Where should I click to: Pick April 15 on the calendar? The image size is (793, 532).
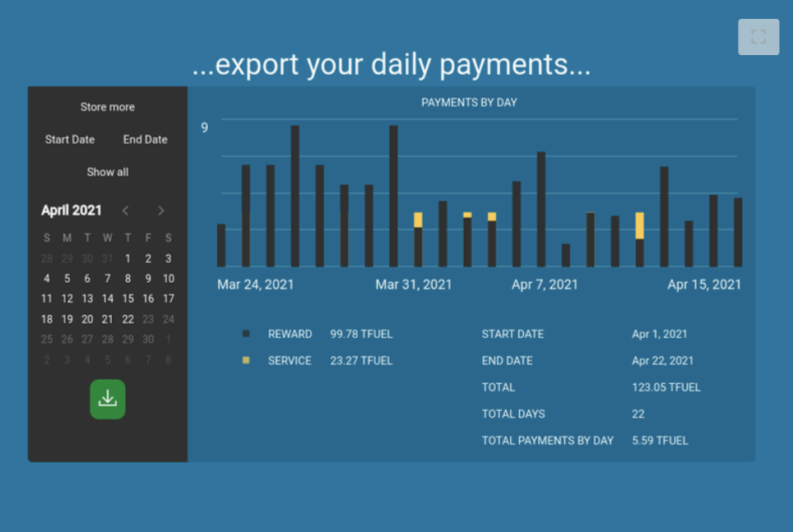(x=128, y=298)
